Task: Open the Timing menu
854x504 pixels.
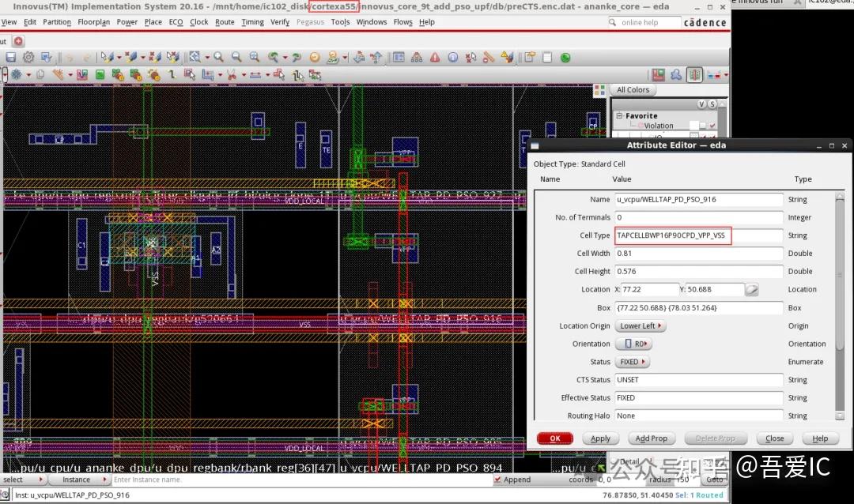Action: point(252,22)
